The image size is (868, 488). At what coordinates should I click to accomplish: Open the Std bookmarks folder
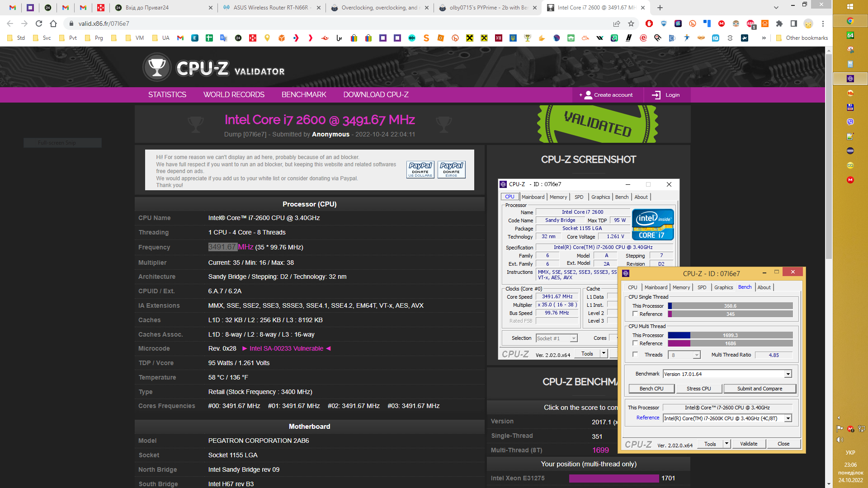click(16, 38)
